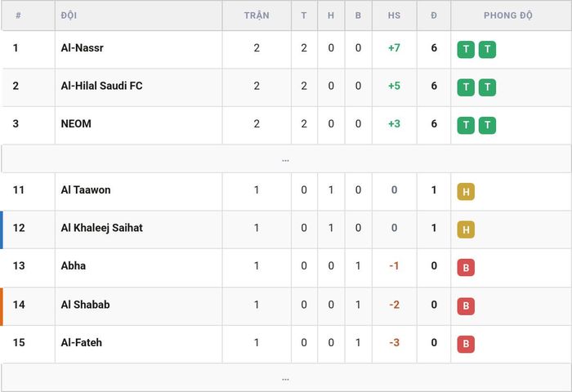Click Abha's red B form badge
This screenshot has width=572, height=392.
coord(466,267)
